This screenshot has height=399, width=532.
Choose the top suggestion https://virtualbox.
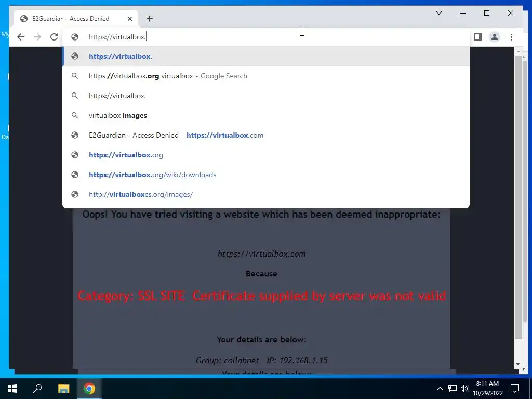[x=266, y=56]
